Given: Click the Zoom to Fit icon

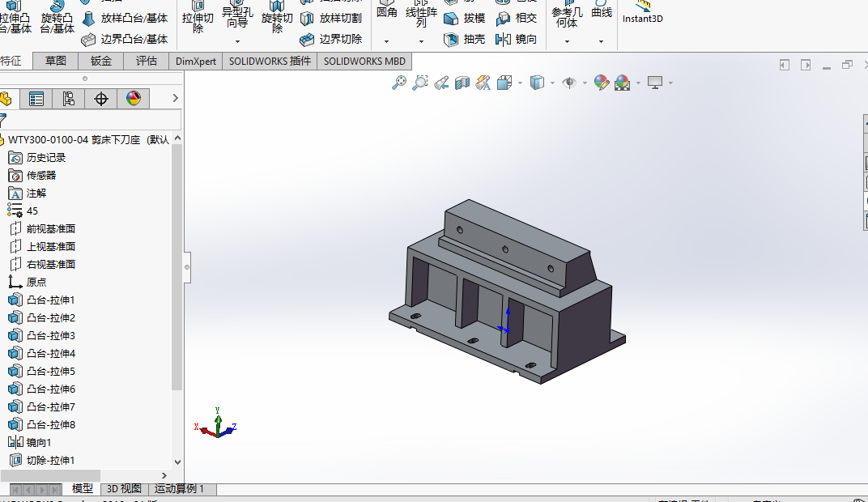Looking at the screenshot, I should click(x=398, y=82).
